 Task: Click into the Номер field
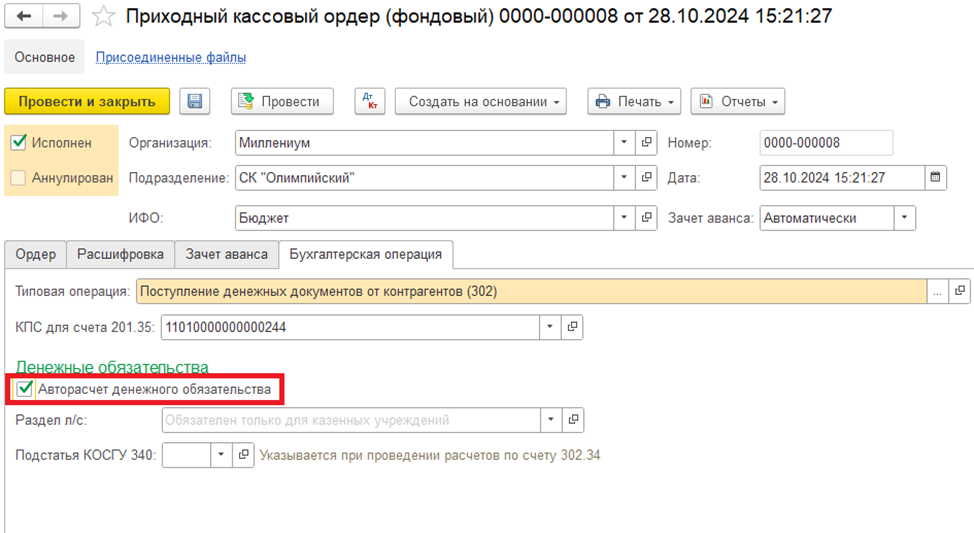pos(826,142)
